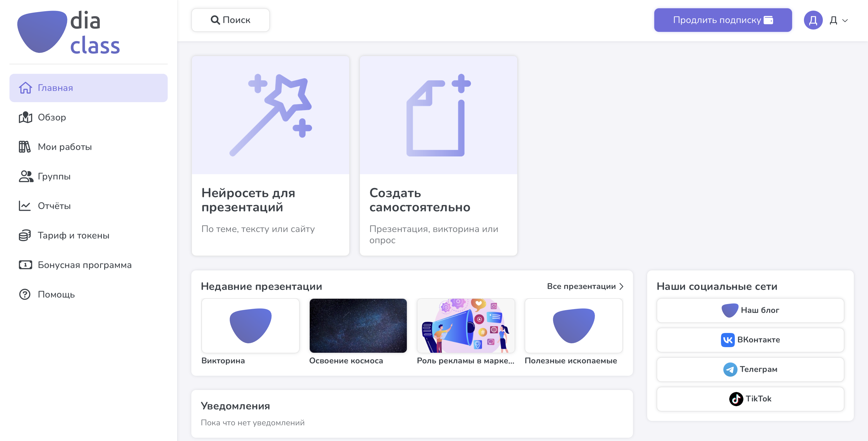Open the Телеграм social link

click(x=750, y=369)
